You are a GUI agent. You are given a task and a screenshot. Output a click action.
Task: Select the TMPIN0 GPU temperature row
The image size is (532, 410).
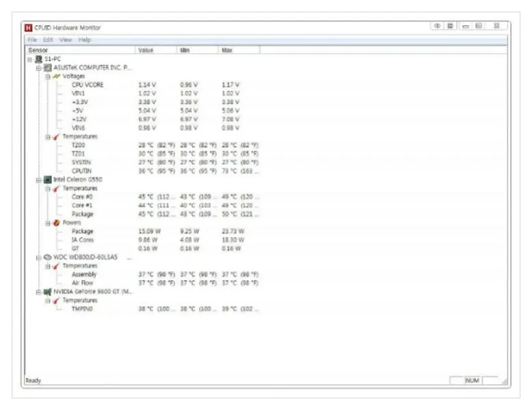click(165, 309)
